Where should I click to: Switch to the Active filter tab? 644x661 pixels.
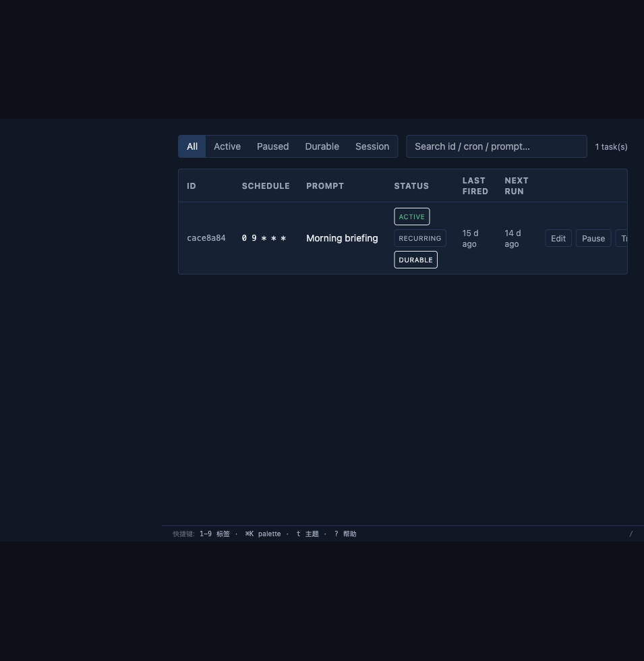227,146
